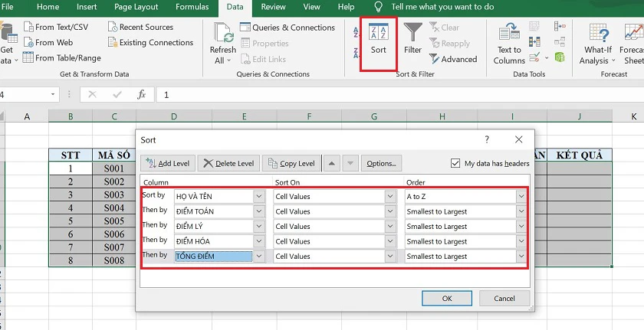
Task: Click cell S004 in MÃ SỐ column
Action: point(113,208)
